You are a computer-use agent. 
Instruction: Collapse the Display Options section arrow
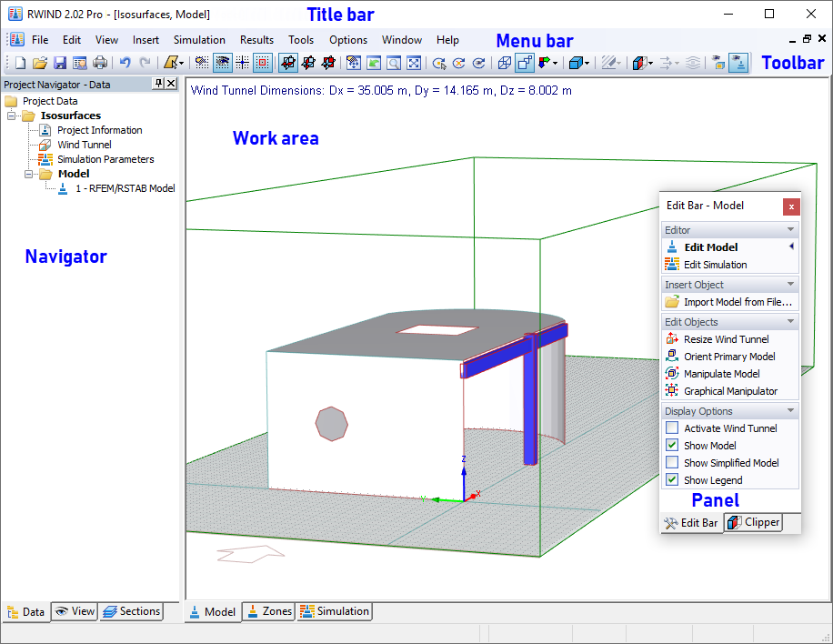point(790,411)
